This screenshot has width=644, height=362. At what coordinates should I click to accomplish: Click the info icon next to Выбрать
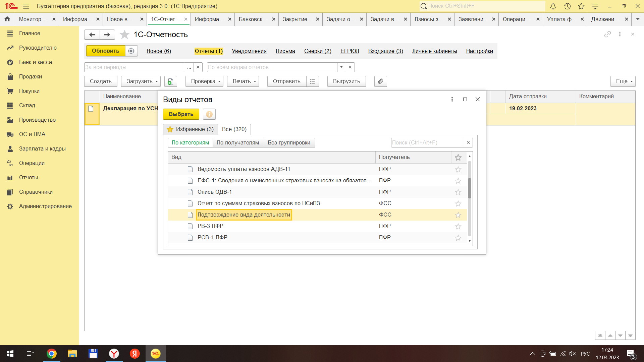(209, 114)
